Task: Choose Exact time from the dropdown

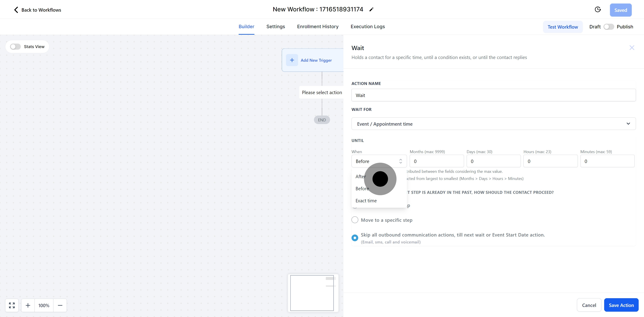Action: 366,201
